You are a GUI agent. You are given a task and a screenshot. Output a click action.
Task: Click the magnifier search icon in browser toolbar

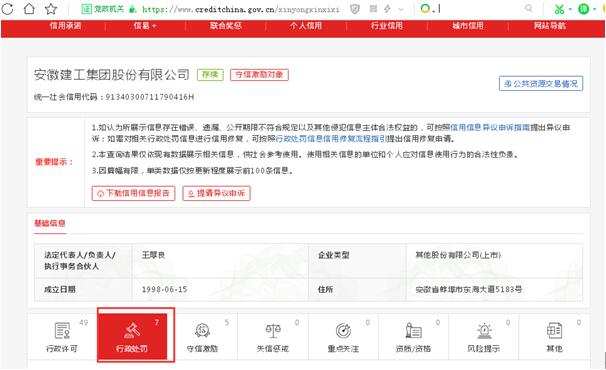pyautogui.click(x=528, y=9)
